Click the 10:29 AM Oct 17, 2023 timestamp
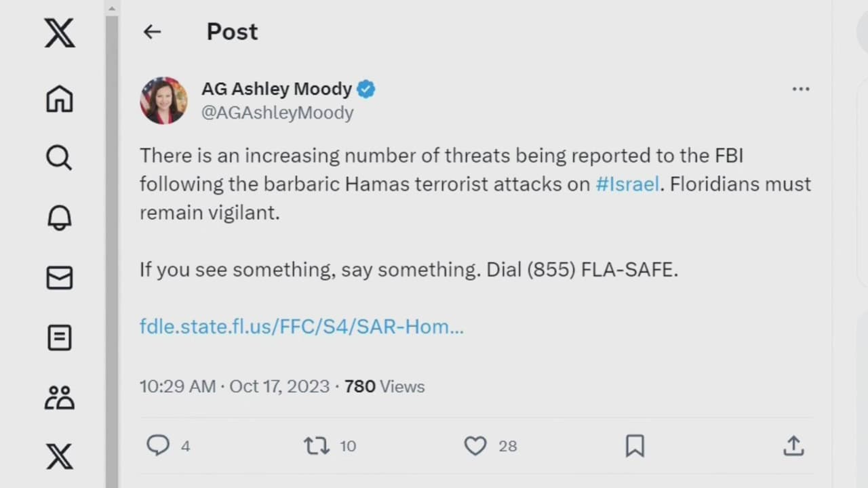 point(235,386)
